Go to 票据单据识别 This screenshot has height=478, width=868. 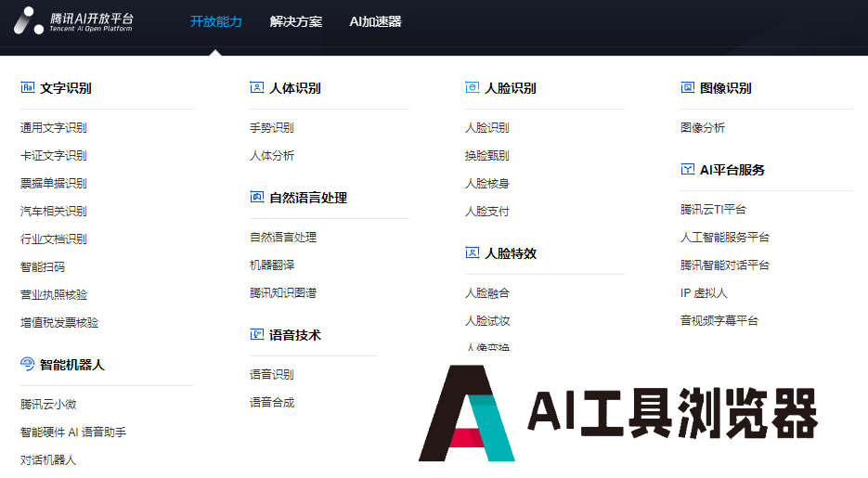click(54, 183)
